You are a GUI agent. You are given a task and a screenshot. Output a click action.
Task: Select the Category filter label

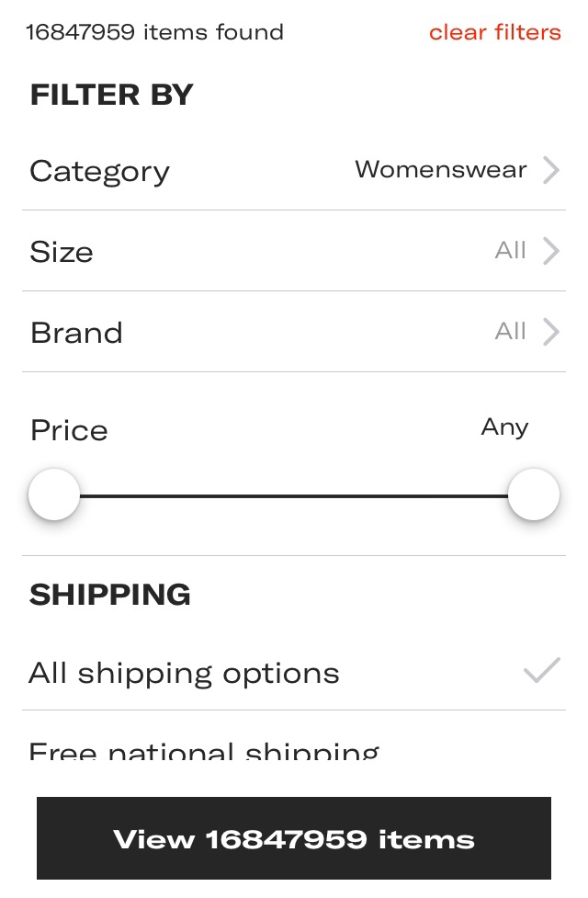point(99,171)
